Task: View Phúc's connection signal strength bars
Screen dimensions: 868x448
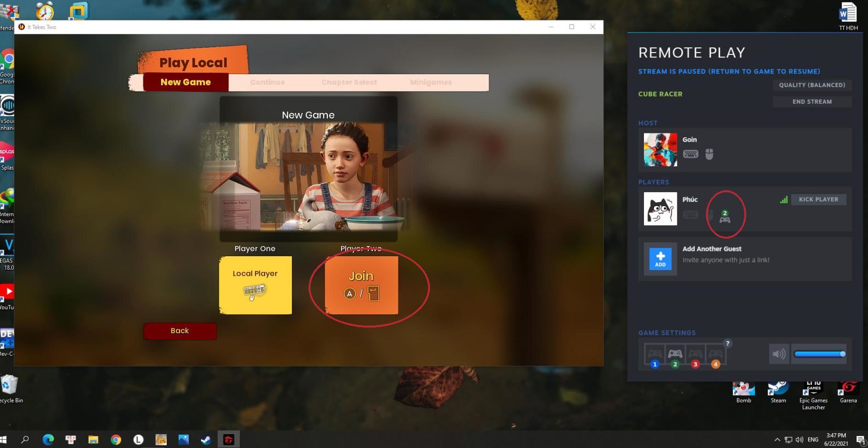Action: point(783,200)
